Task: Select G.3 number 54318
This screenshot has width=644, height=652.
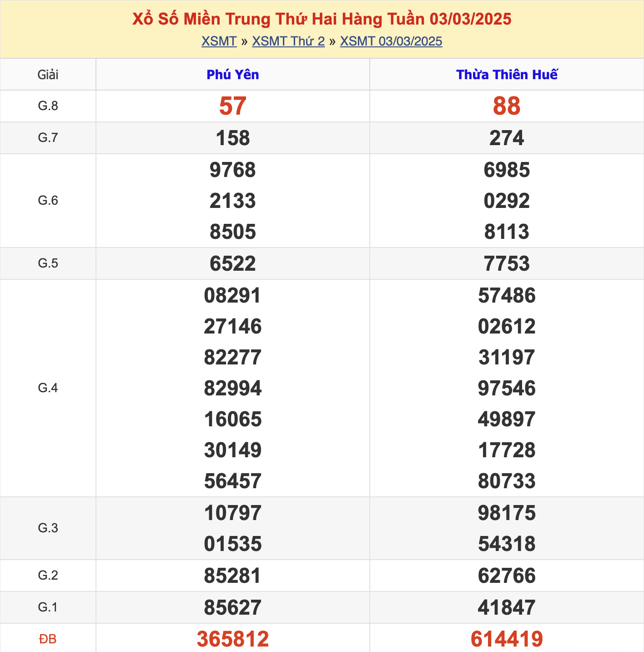Action: (x=507, y=544)
